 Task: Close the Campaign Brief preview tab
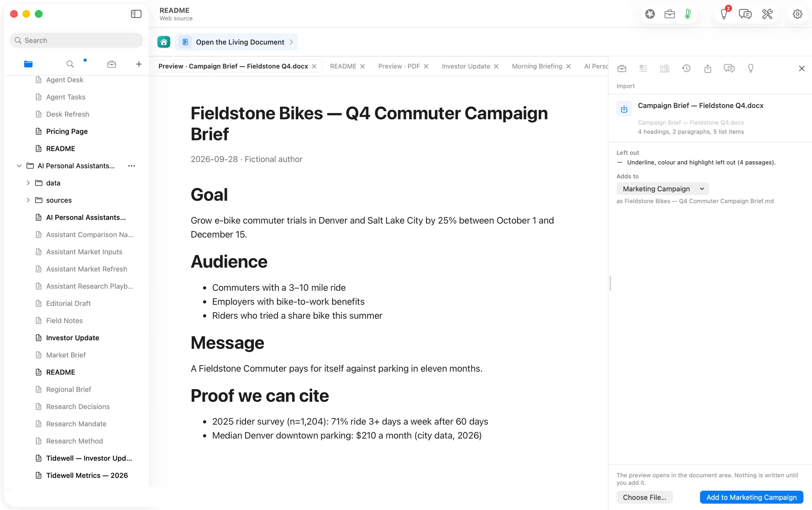314,66
